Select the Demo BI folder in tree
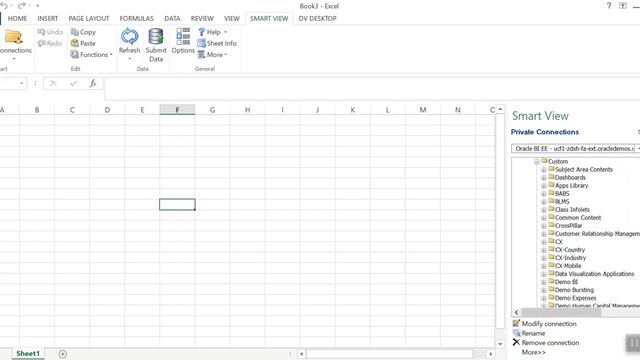Screen dimensions: 640x360 tap(566, 282)
